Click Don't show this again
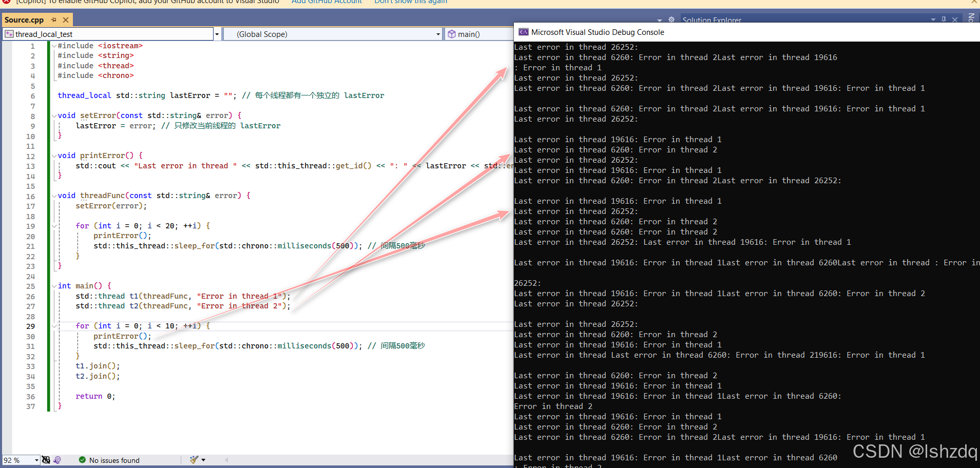 410,2
